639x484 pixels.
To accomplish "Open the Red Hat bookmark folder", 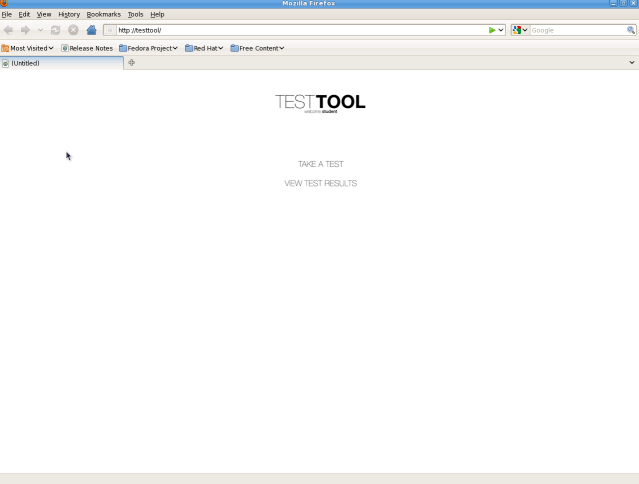I will 204,48.
